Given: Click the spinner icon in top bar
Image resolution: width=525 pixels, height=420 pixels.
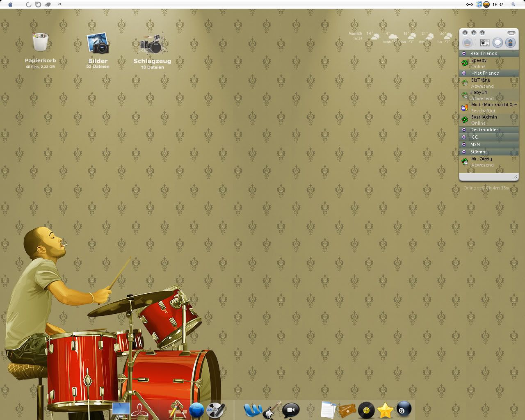Looking at the screenshot, I should (29, 5).
